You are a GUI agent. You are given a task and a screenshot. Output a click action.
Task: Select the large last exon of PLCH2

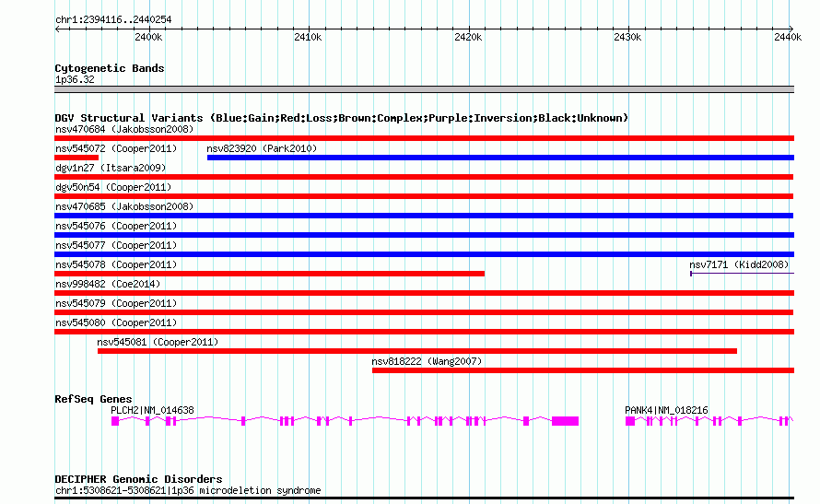coord(566,421)
